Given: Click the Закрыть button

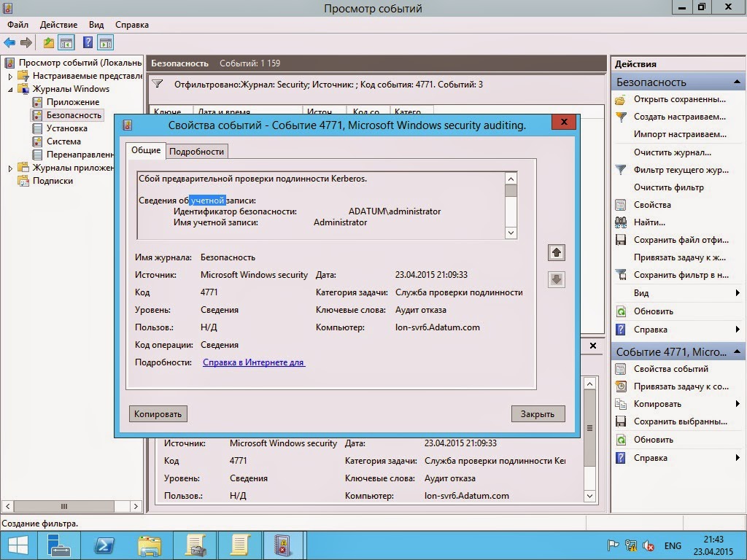Looking at the screenshot, I should (538, 414).
